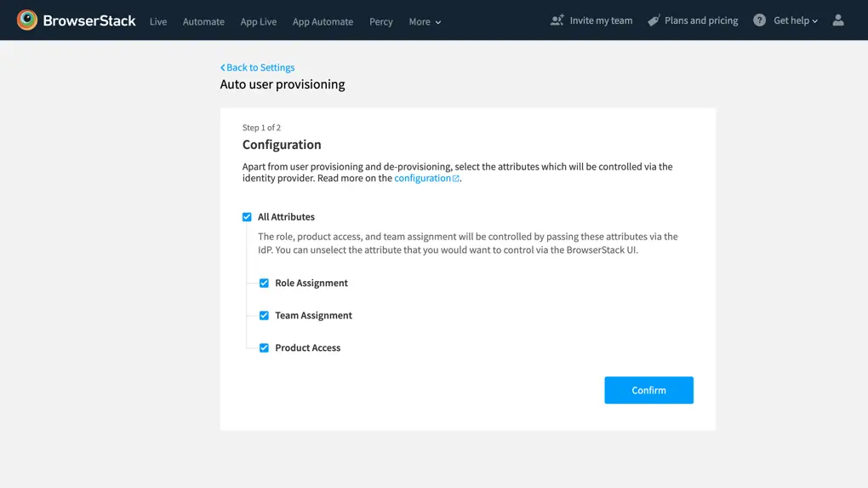Select App Live in navigation bar
Screen dimensions: 868x488
click(x=258, y=22)
